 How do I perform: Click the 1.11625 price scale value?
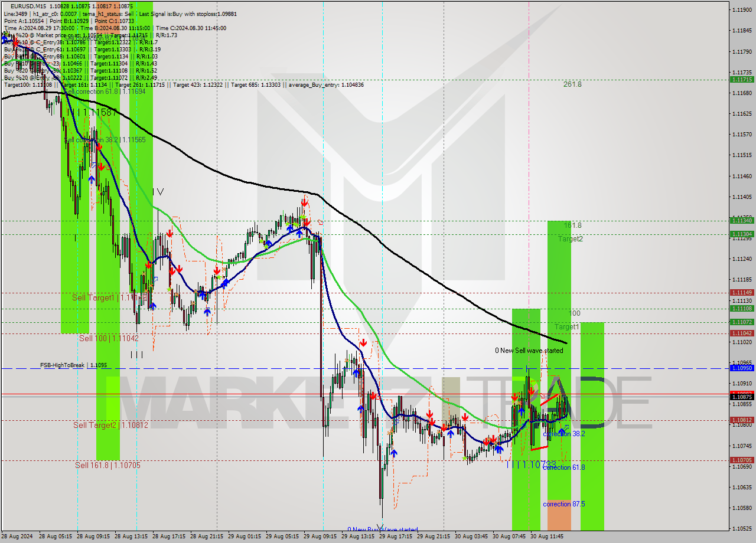741,113
